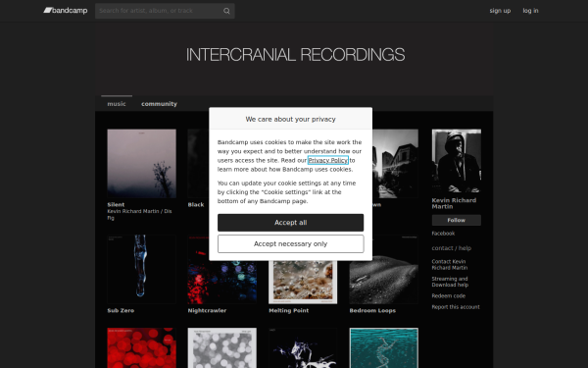The height and width of the screenshot is (368, 588).
Task: Click the 'Kevin Richard Martin / Dis Fig' artist text
Action: pos(139,214)
